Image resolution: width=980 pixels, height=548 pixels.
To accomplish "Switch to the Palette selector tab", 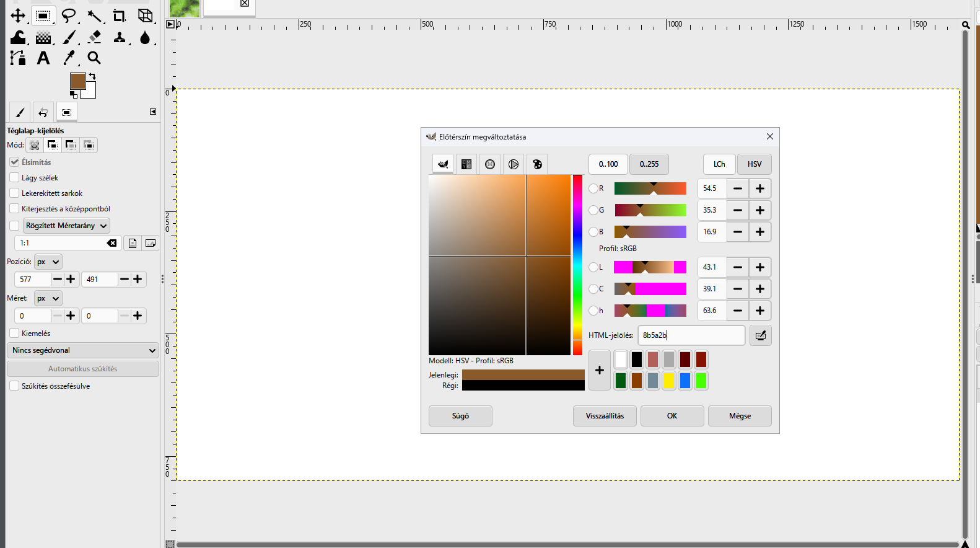I will click(x=537, y=164).
